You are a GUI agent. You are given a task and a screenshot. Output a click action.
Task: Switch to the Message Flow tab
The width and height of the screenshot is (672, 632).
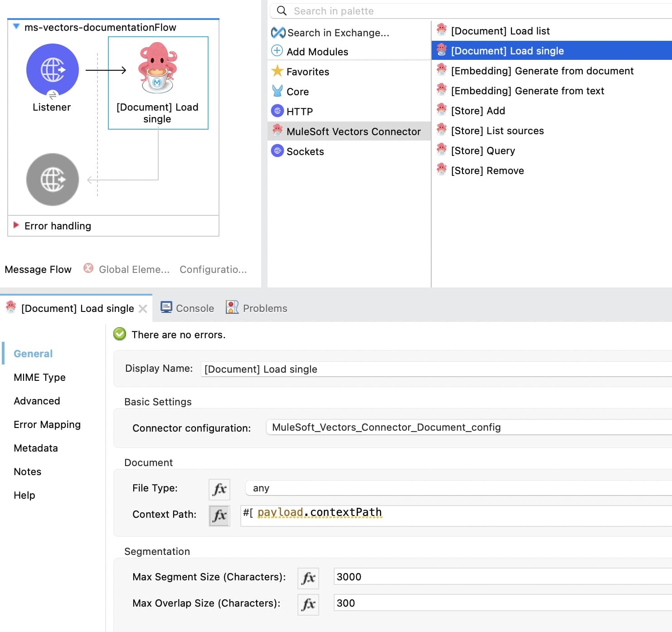[x=38, y=269]
